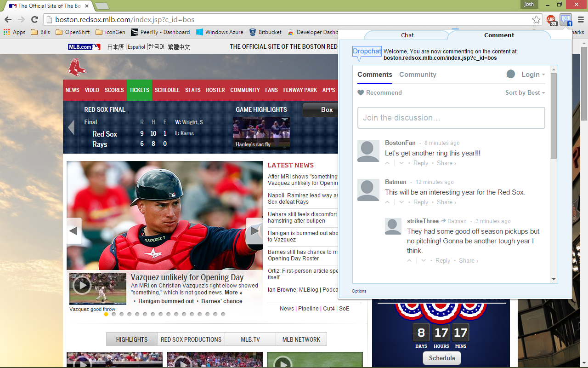Expand the Login dropdown
588x368 pixels.
(x=533, y=75)
